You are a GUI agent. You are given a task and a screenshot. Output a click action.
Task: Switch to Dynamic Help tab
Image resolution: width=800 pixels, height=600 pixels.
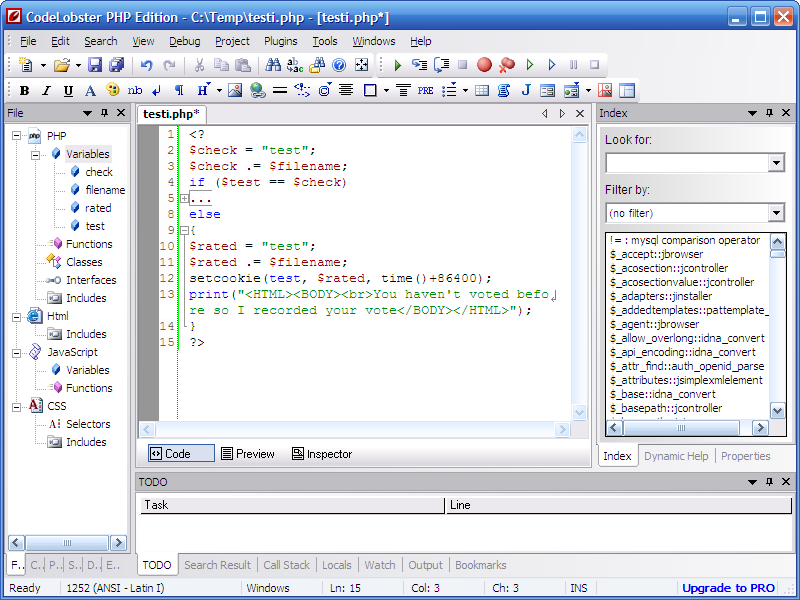(676, 456)
